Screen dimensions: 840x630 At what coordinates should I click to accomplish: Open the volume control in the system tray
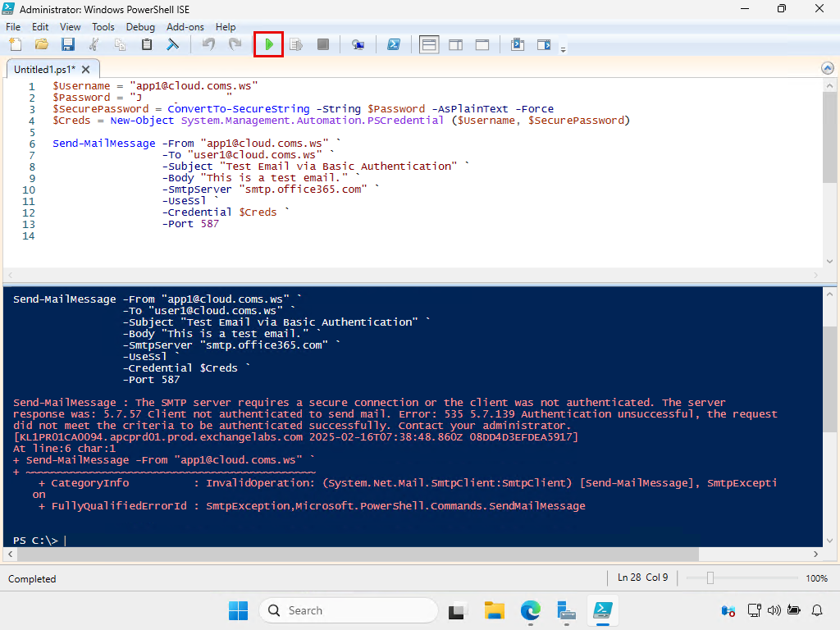click(774, 610)
